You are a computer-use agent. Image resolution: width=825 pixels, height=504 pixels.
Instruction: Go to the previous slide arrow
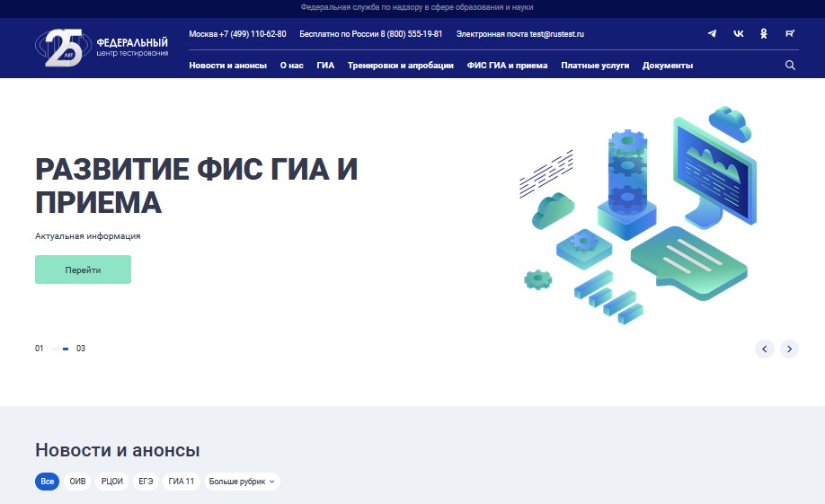[x=765, y=349]
